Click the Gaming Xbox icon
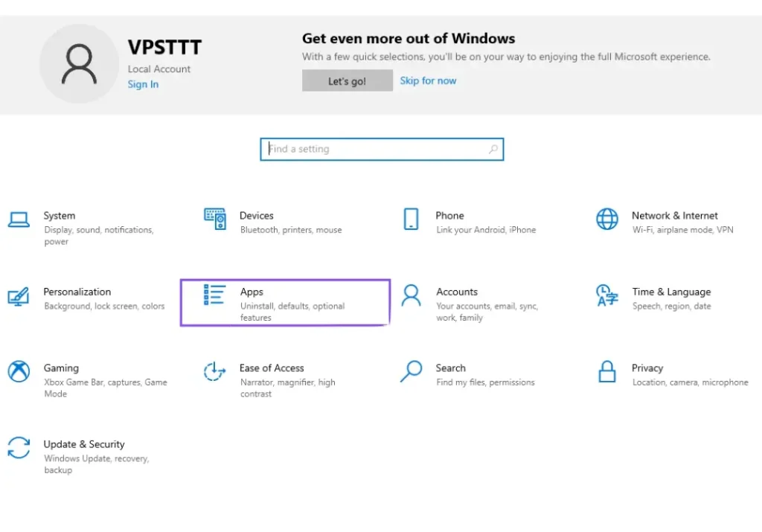Viewport: 762px width, 532px height. click(19, 372)
